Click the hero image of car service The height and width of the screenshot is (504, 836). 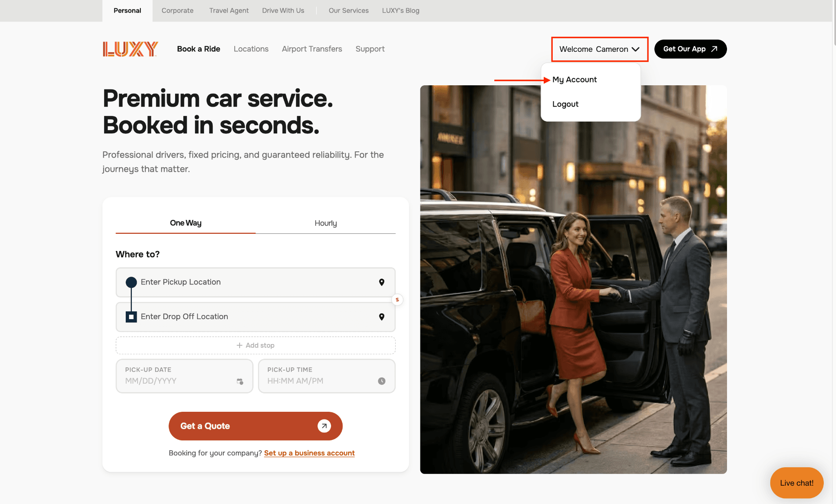(x=574, y=280)
